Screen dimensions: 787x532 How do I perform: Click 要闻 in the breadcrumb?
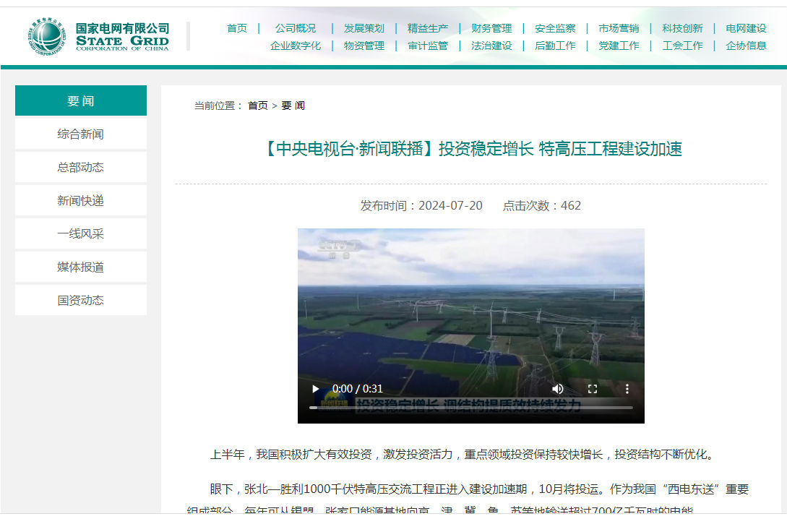tap(293, 106)
